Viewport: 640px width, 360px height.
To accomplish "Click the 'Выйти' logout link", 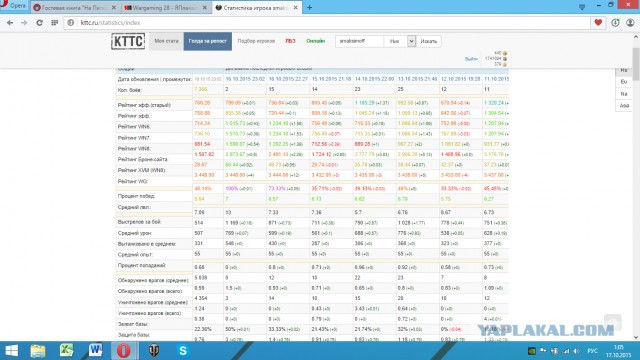I will [x=471, y=59].
